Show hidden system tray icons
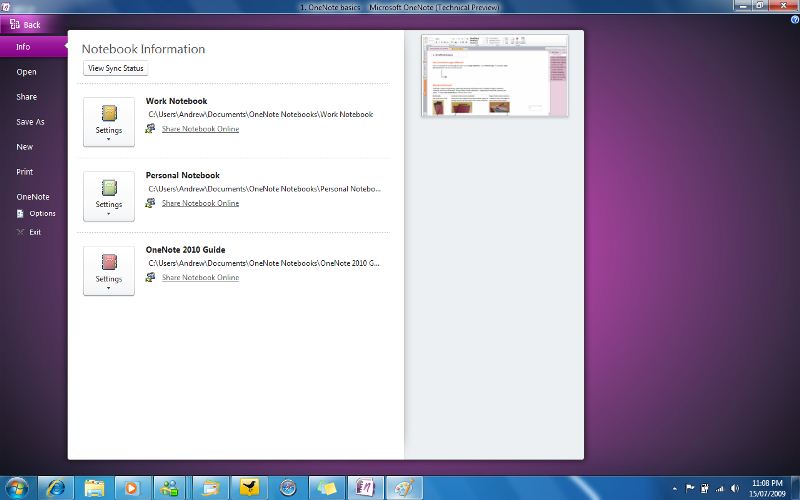 pos(675,489)
